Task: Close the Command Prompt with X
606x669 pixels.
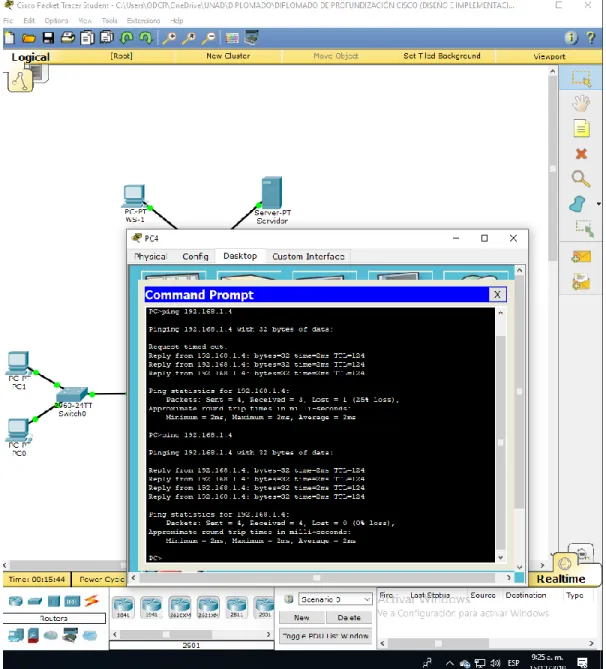Action: point(497,294)
